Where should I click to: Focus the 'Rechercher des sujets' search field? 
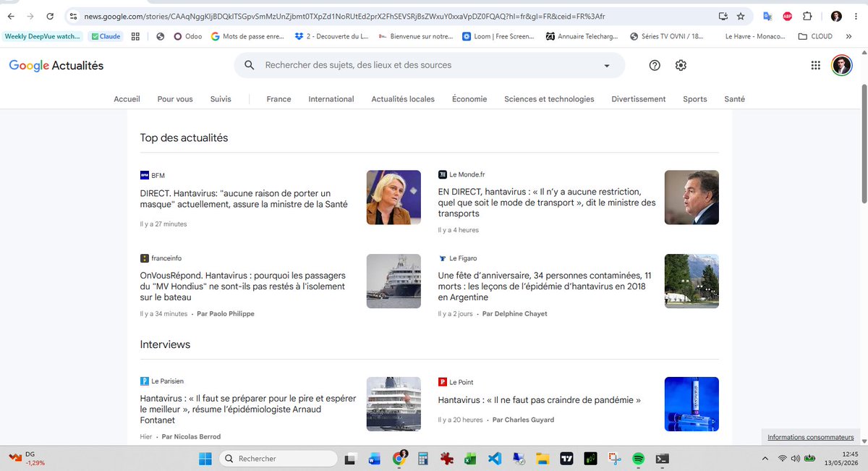pyautogui.click(x=430, y=65)
